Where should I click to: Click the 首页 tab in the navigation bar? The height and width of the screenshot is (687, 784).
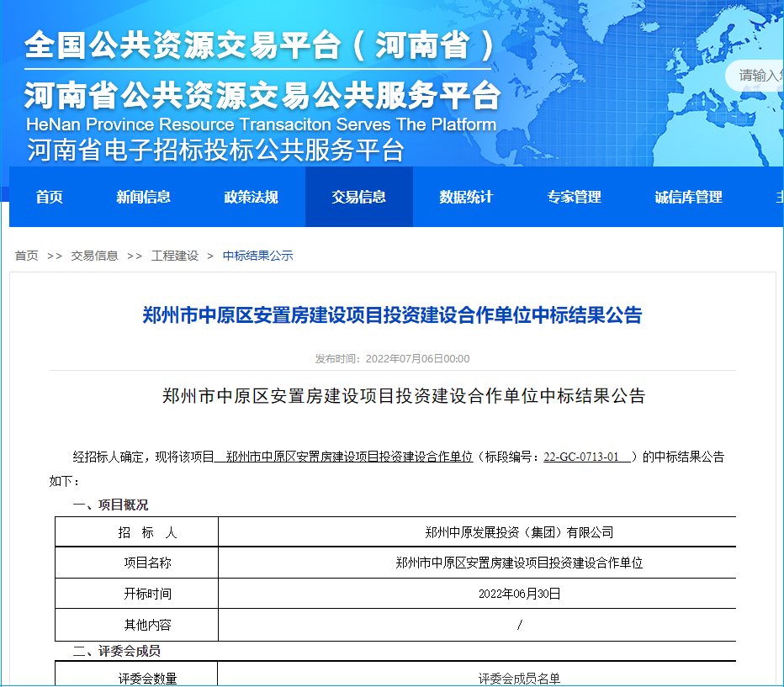[x=49, y=197]
